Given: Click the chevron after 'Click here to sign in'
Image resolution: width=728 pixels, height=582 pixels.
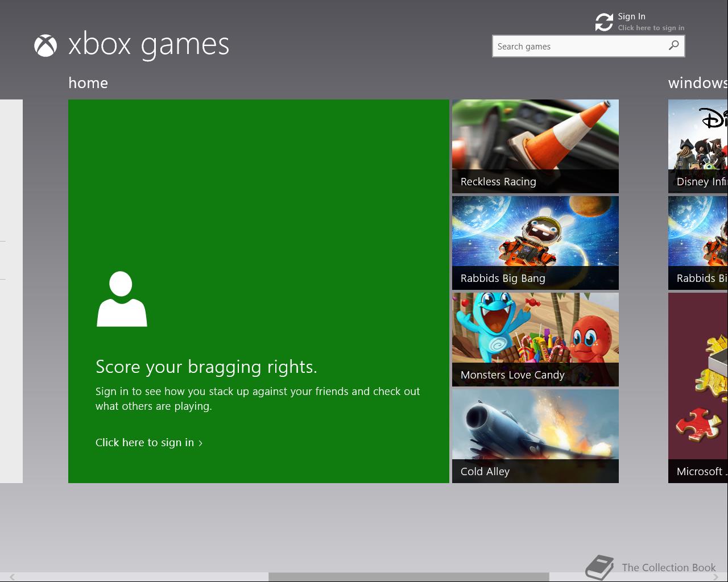Looking at the screenshot, I should [200, 443].
